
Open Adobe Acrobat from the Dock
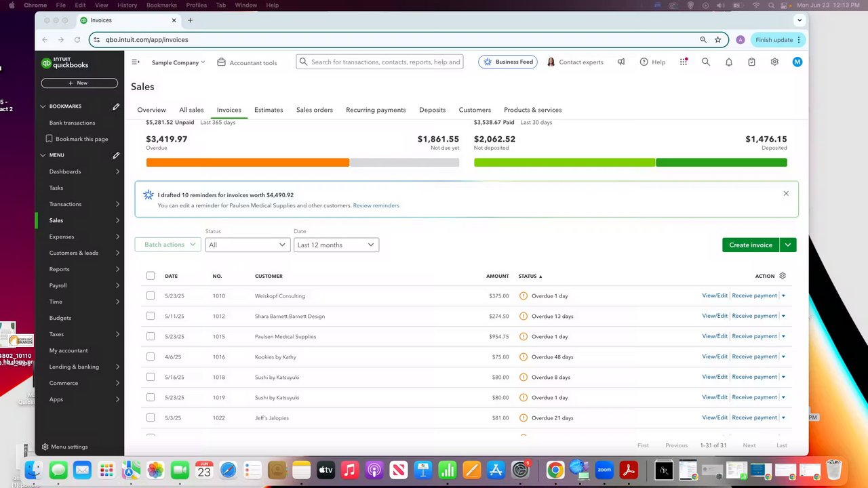[629, 470]
